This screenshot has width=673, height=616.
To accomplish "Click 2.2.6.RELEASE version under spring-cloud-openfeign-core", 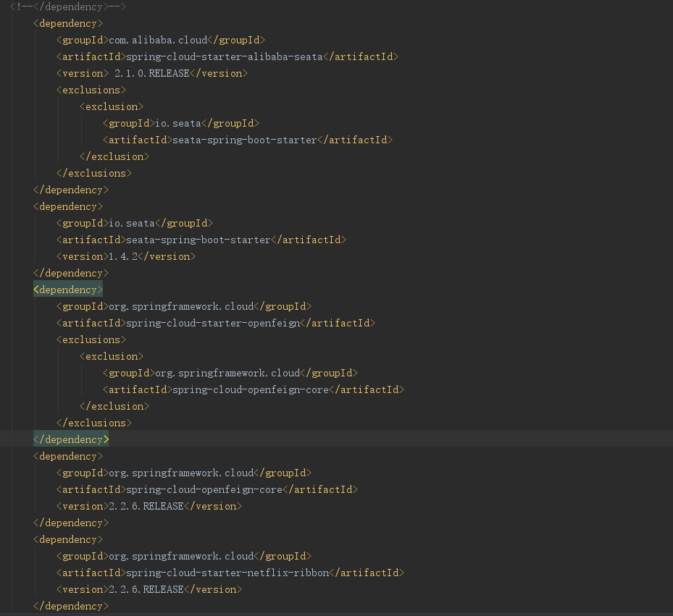I will pyautogui.click(x=149, y=507).
